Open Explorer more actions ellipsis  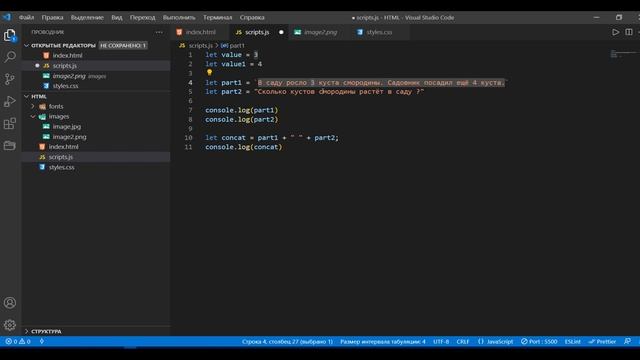[159, 32]
